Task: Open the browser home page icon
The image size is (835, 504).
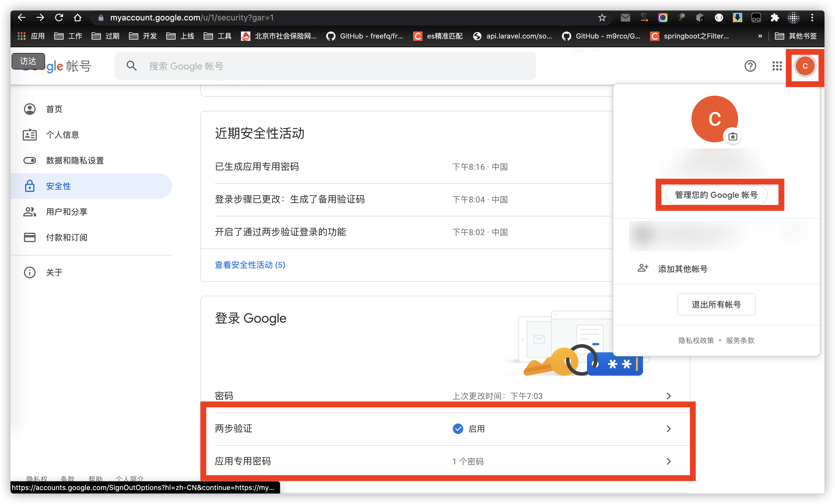Action: pyautogui.click(x=78, y=17)
